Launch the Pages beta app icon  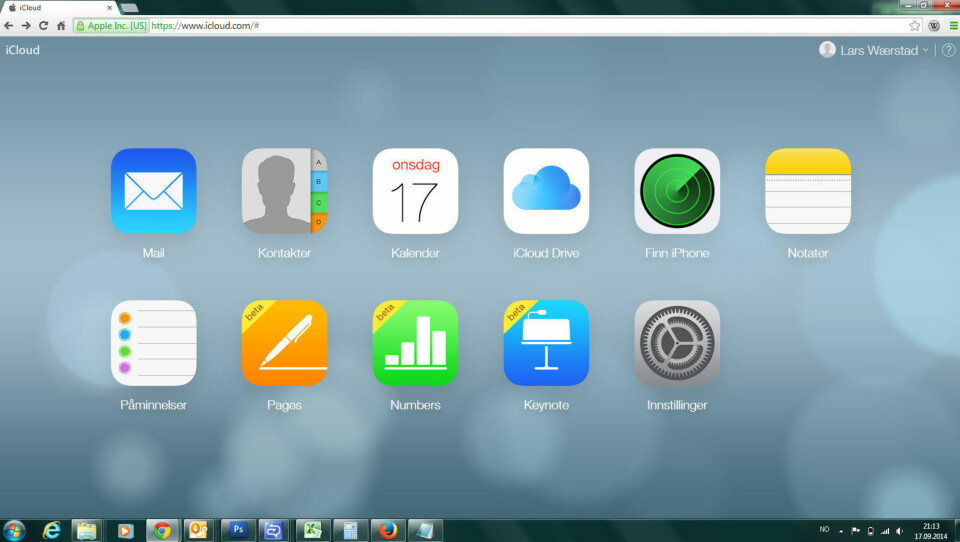285,342
